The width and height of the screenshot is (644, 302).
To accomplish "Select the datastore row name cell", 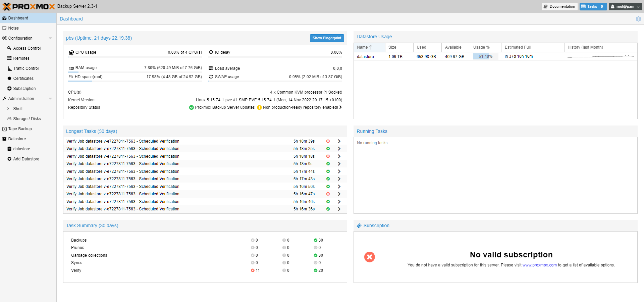I will click(x=369, y=57).
